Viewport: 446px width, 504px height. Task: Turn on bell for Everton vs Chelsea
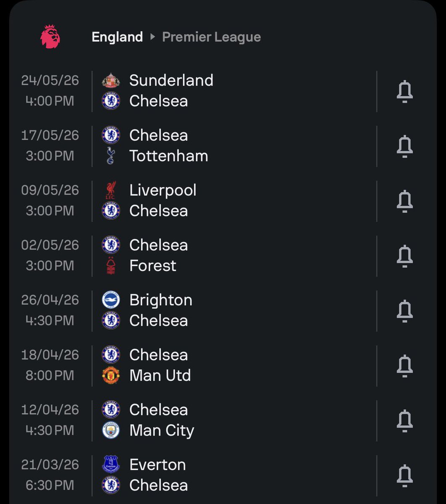point(405,476)
